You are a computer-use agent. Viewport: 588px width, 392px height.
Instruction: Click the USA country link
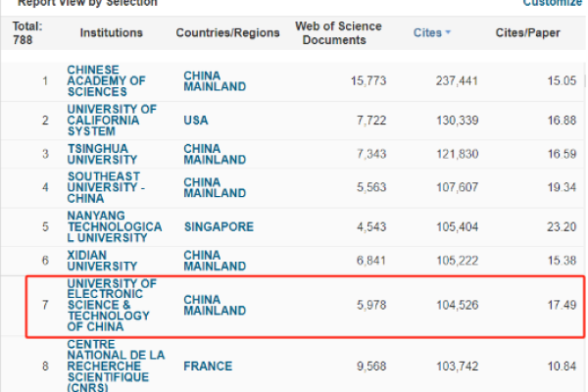(x=196, y=121)
